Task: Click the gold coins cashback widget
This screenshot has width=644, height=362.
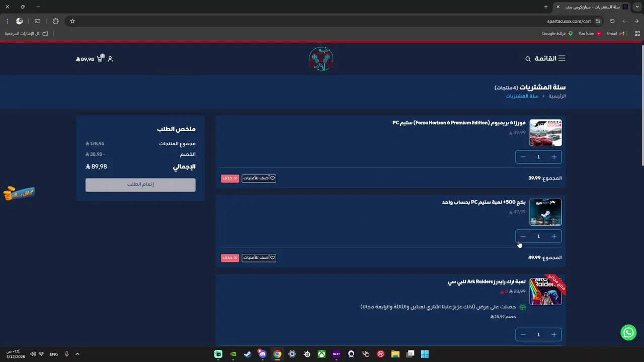Action: pyautogui.click(x=19, y=193)
